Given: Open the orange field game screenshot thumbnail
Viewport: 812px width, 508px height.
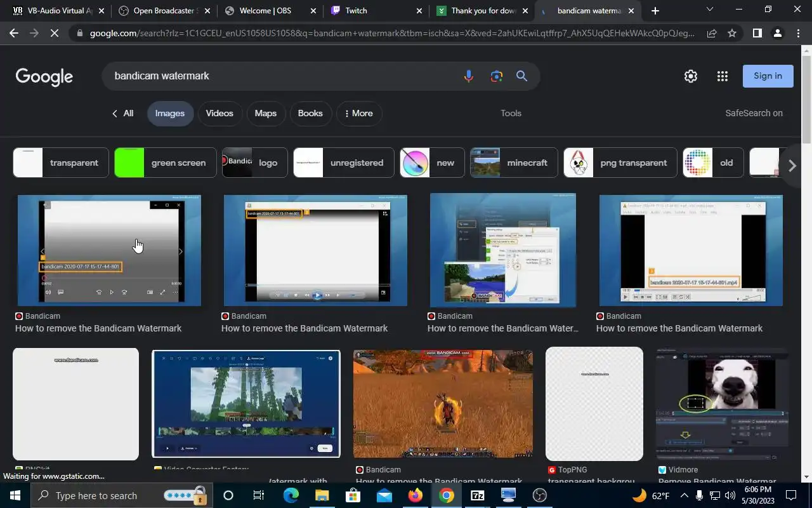Looking at the screenshot, I should click(443, 404).
